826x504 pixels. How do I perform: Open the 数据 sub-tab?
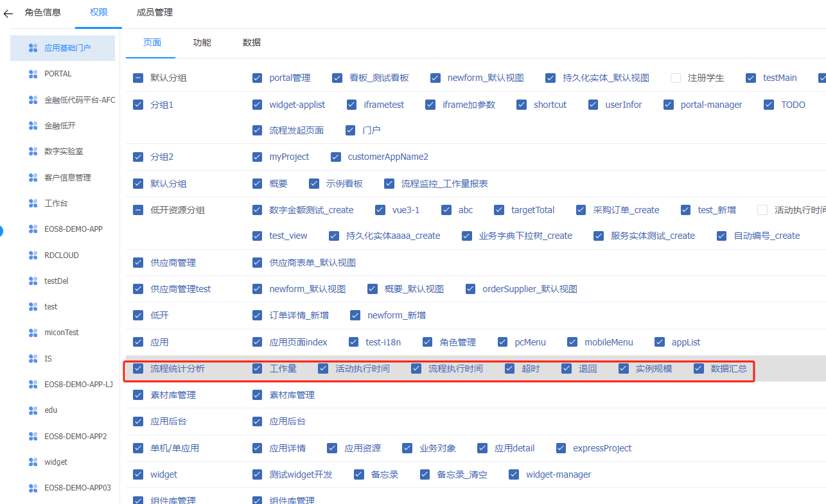coord(251,42)
